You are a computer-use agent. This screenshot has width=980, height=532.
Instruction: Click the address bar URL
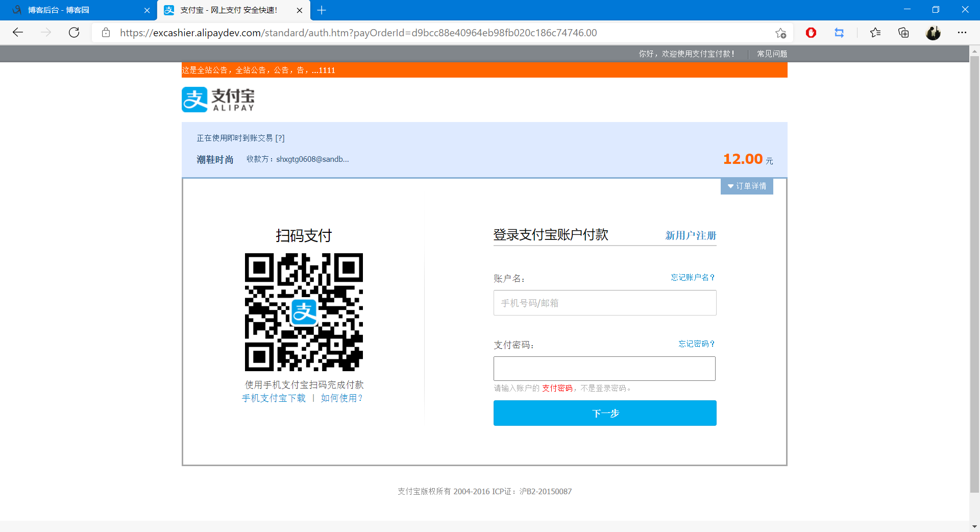[358, 33]
